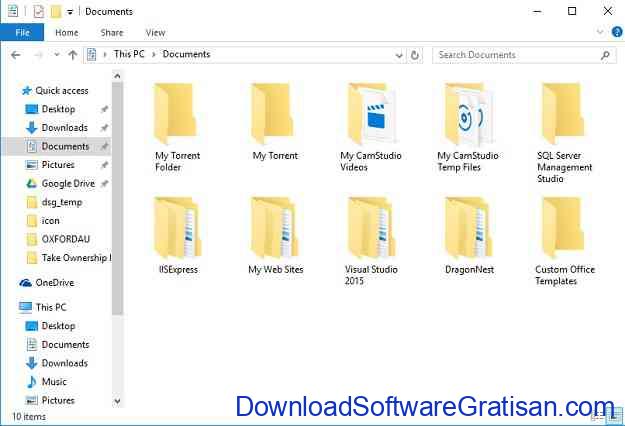This screenshot has width=625, height=426.
Task: Switch to the View ribbon tab
Action: coord(155,33)
